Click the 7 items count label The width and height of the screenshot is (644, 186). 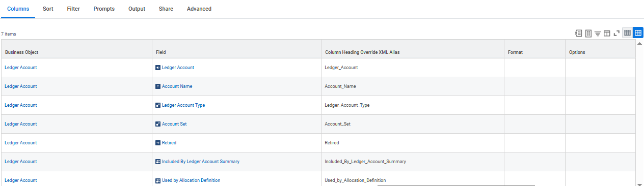coord(9,34)
